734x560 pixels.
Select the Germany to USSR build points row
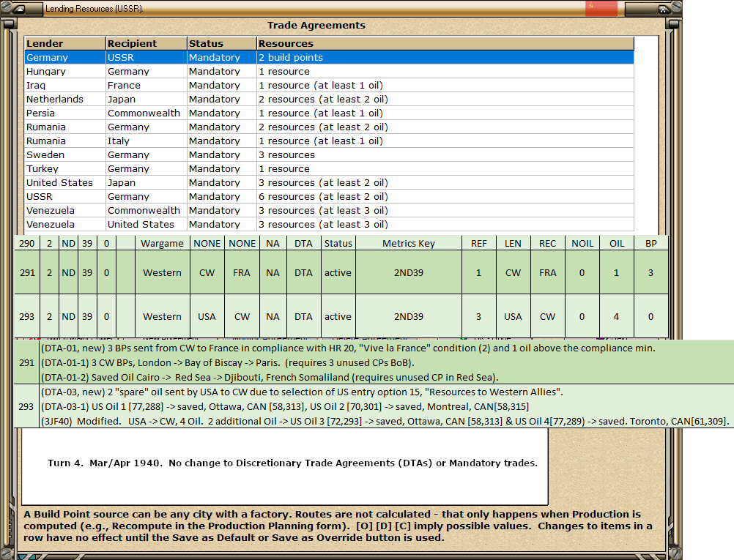(329, 58)
